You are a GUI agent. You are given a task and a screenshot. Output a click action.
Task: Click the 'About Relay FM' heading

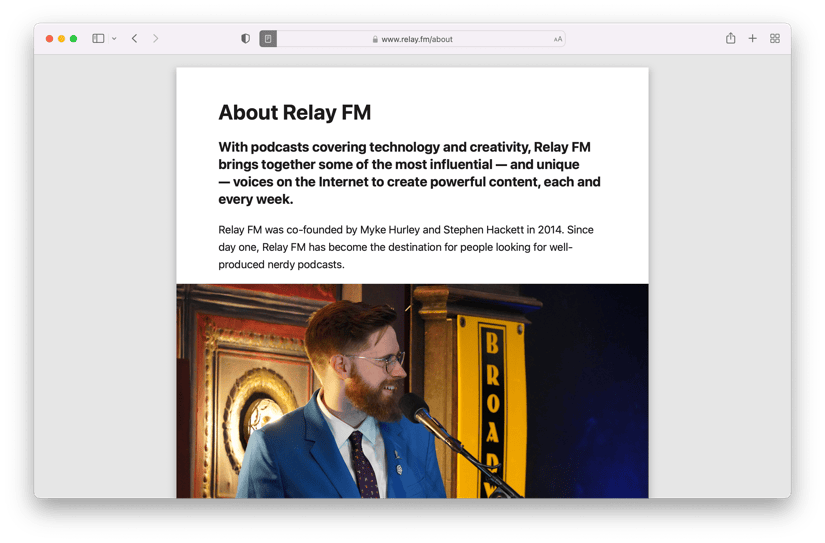click(x=295, y=112)
